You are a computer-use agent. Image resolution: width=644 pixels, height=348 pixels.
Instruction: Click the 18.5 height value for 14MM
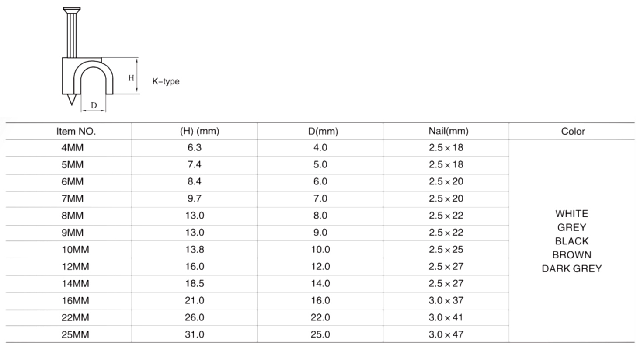pos(195,284)
